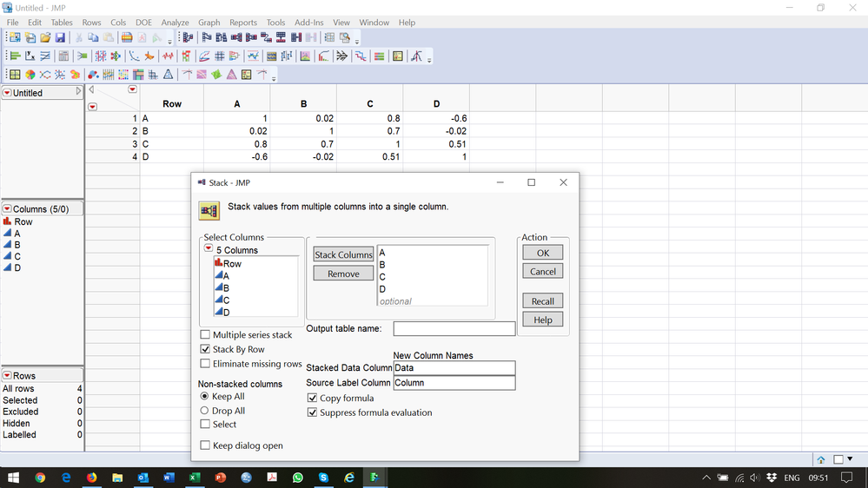This screenshot has height=488, width=868.
Task: Click the Bubble Plot toolbar icon
Action: pos(93,74)
